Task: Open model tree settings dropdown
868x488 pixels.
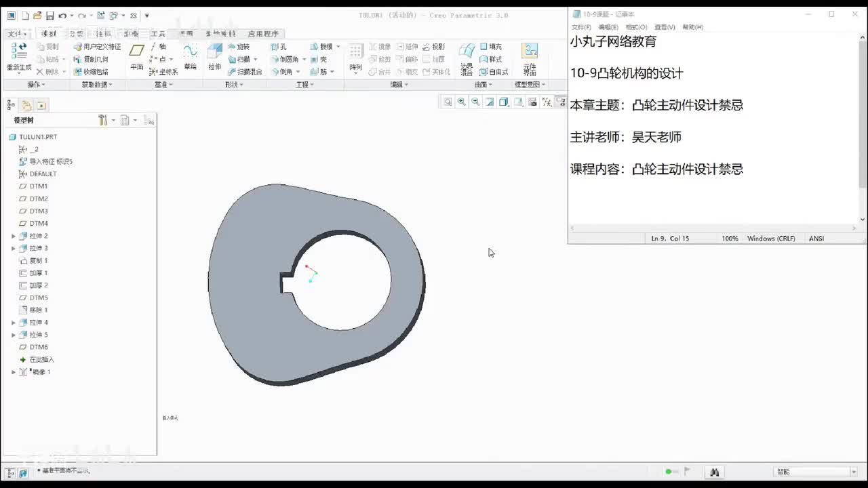Action: tap(106, 120)
